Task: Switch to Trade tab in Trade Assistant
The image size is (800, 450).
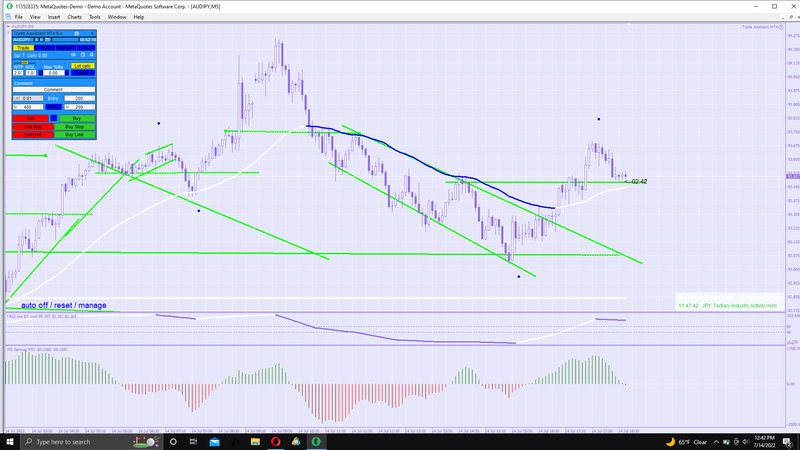Action: click(23, 48)
